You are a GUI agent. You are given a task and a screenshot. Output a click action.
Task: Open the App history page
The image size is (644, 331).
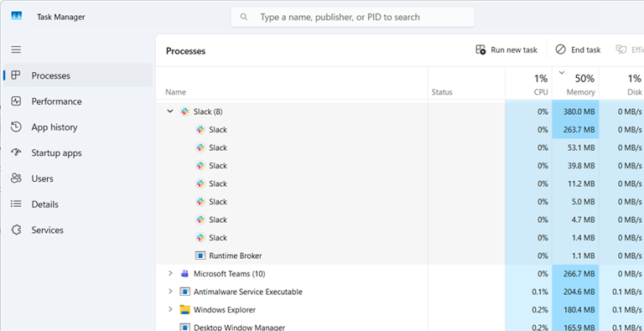point(78,127)
